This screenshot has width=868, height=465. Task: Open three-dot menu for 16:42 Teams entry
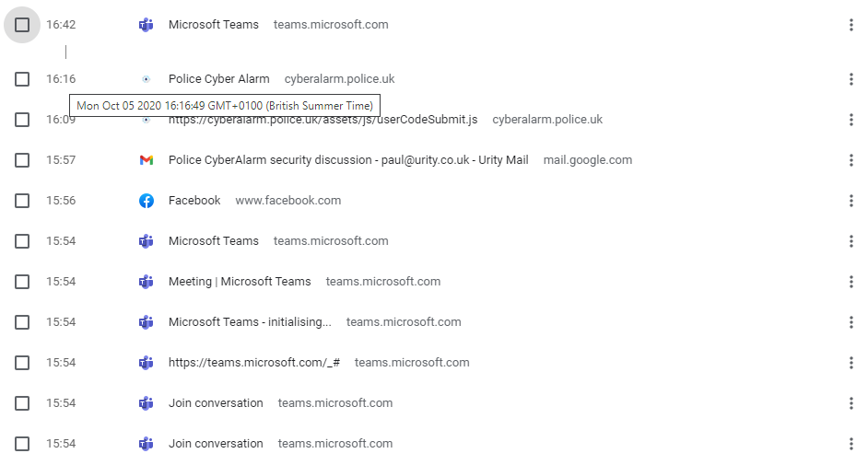[851, 25]
